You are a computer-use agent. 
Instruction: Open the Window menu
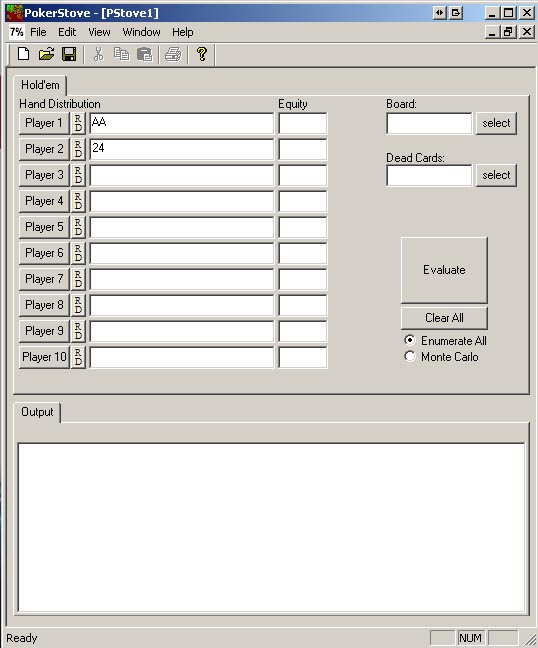(x=141, y=32)
